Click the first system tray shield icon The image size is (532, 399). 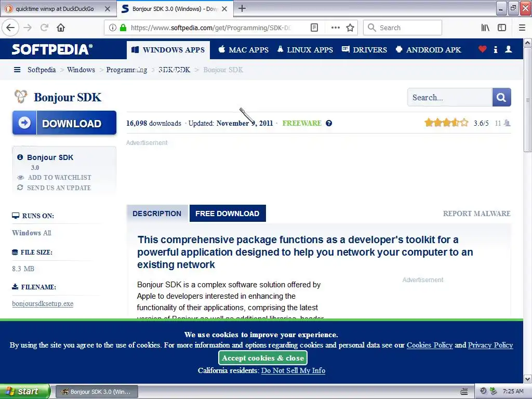coord(484,391)
